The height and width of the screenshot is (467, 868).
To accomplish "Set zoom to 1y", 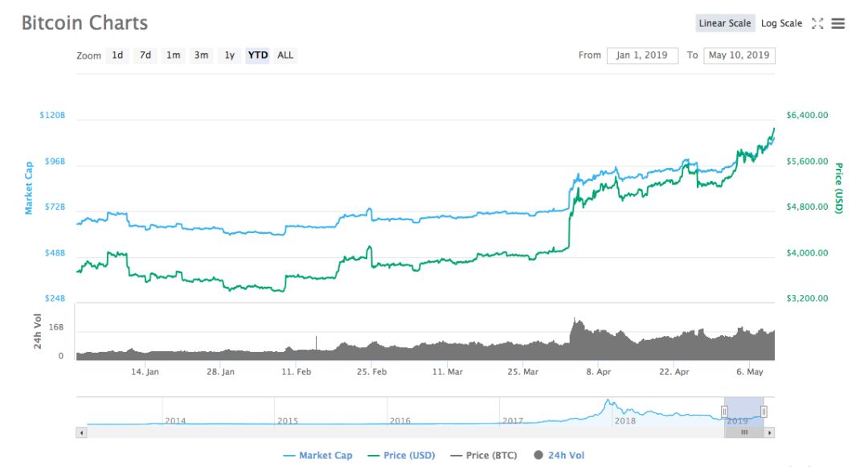I will tap(229, 55).
